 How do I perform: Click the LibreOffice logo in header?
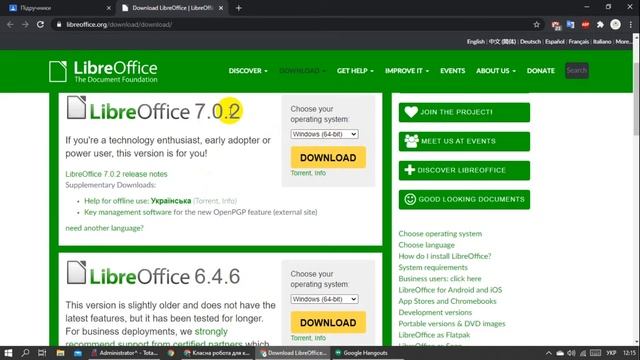point(103,71)
